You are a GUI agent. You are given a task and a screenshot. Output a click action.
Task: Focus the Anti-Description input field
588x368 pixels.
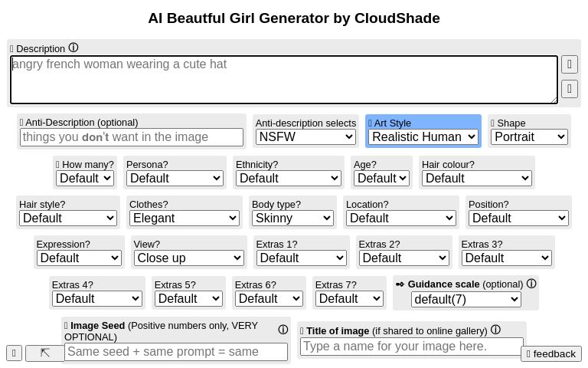point(132,137)
